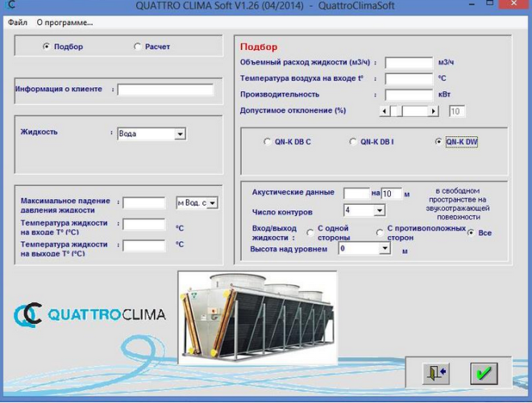Click the Производительность кВт input field

click(409, 94)
